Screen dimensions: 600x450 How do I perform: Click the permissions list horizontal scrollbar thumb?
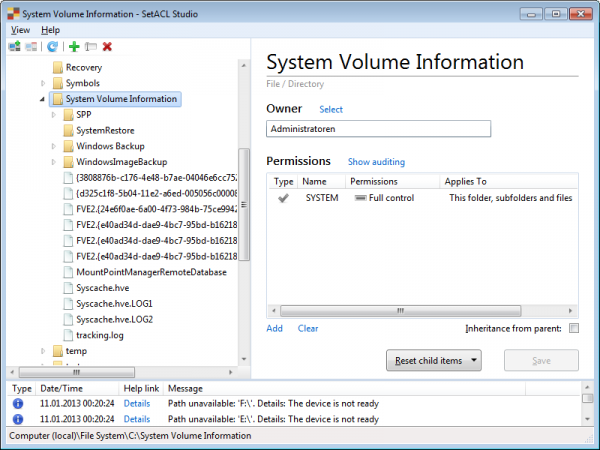point(400,311)
